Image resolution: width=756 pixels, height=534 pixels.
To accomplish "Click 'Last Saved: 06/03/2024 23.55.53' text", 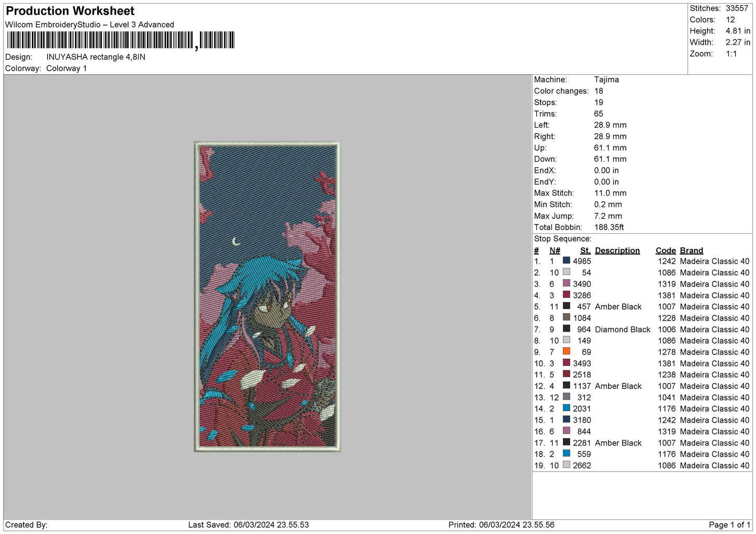I will 249,525.
